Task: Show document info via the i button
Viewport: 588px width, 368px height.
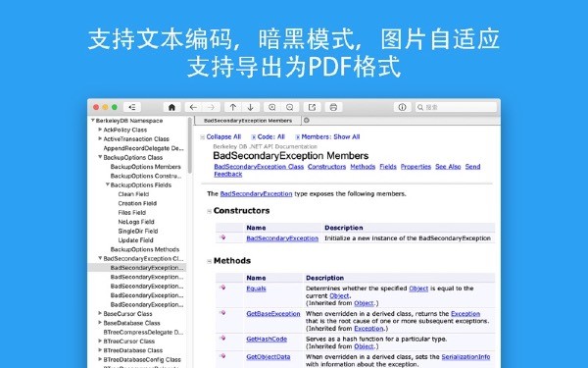Action: coord(402,107)
